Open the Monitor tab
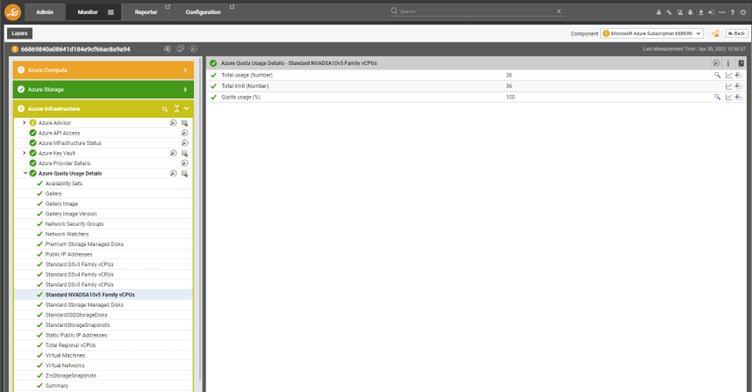The height and width of the screenshot is (392, 752). 88,12
